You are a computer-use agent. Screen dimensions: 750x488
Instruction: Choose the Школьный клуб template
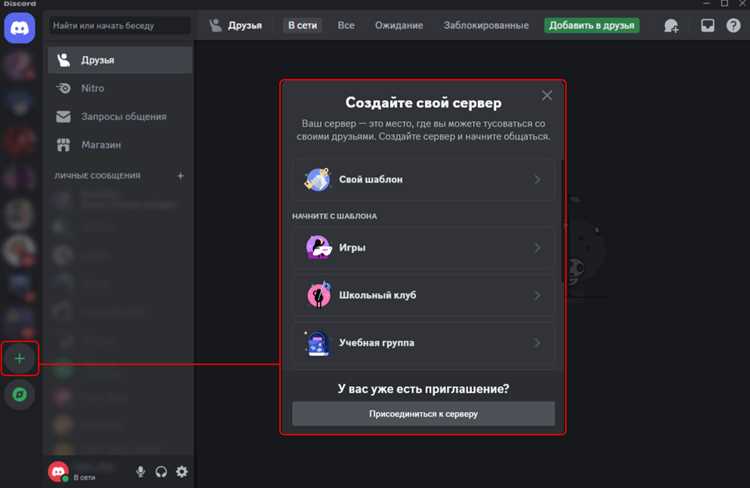tap(423, 295)
